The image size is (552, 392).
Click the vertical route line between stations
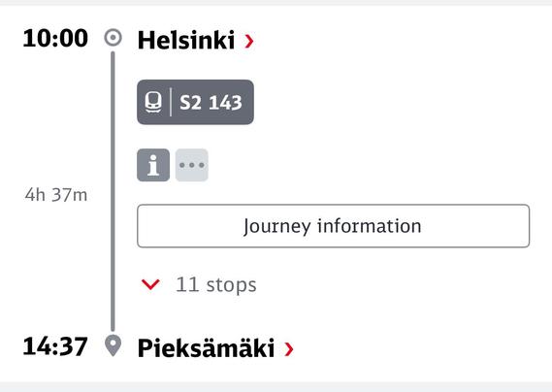[113, 191]
